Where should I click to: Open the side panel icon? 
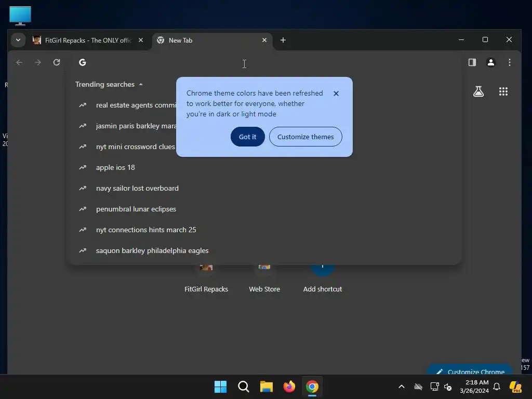(472, 62)
